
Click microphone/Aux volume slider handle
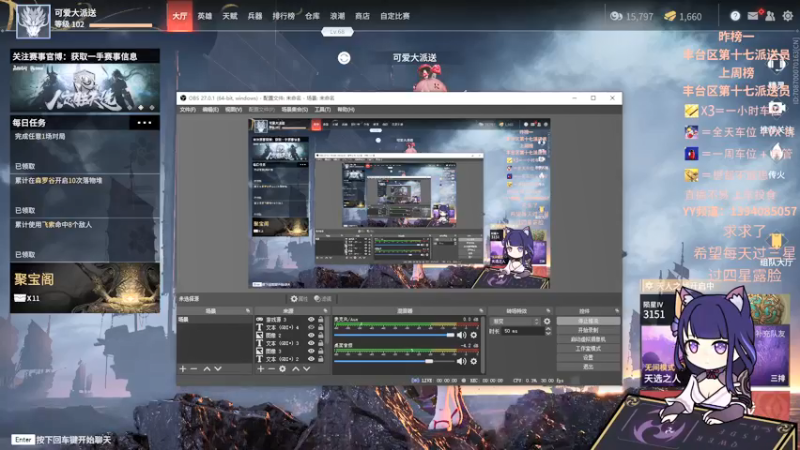click(450, 335)
